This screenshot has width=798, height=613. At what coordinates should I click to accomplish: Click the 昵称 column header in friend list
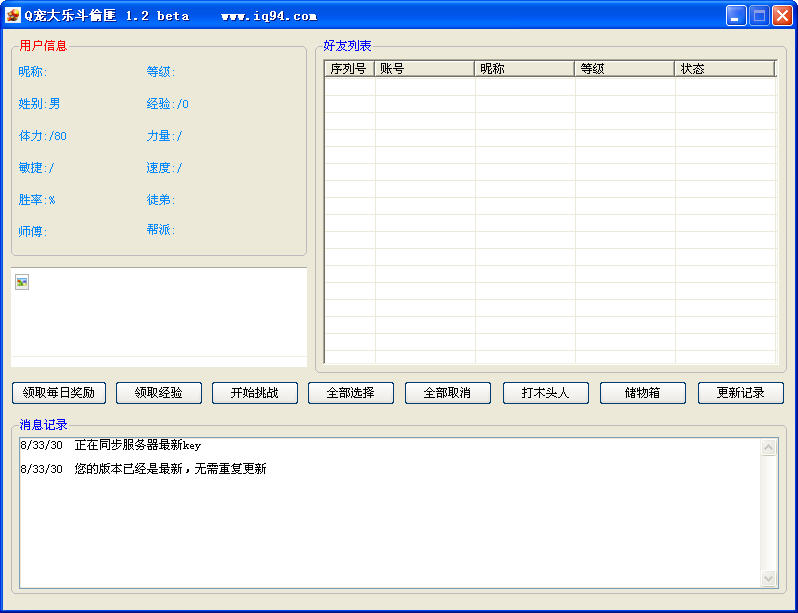click(x=524, y=69)
